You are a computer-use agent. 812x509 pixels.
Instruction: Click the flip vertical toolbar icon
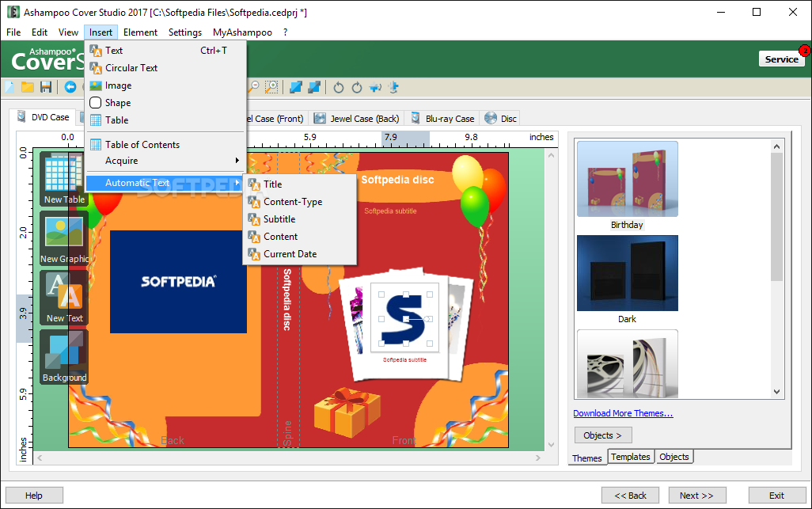(393, 88)
